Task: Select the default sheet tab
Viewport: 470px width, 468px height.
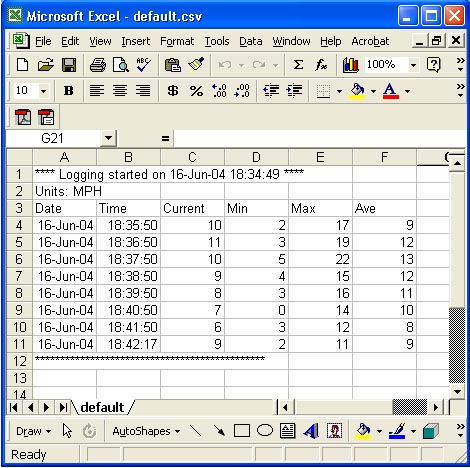Action: [x=102, y=407]
